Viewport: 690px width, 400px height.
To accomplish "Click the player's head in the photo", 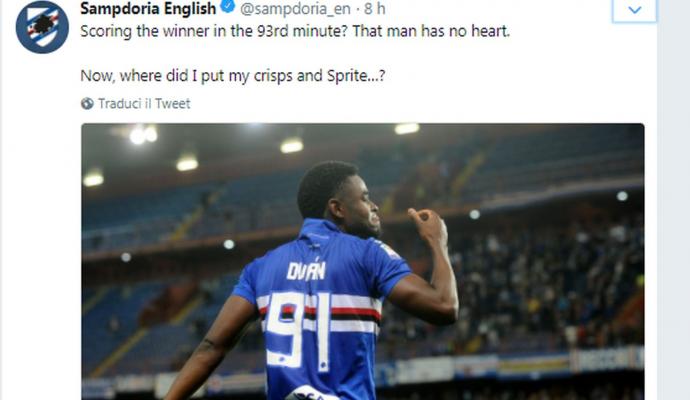I will pos(337,198).
